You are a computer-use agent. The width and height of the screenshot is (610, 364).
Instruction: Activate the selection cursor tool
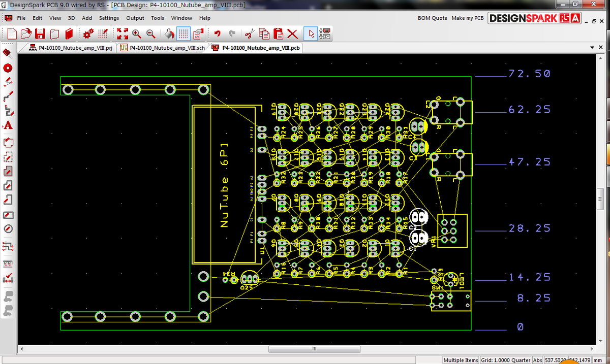pos(312,34)
